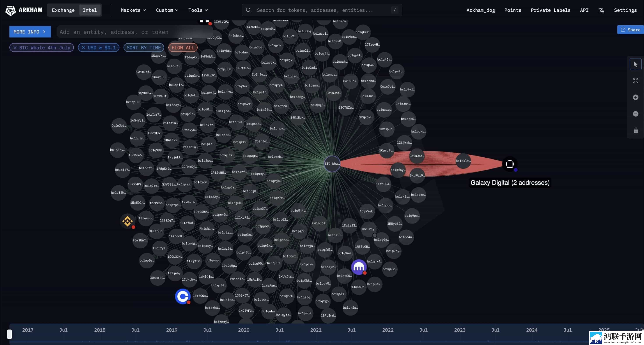Switch to Intel mode
The height and width of the screenshot is (345, 644).
tap(90, 10)
